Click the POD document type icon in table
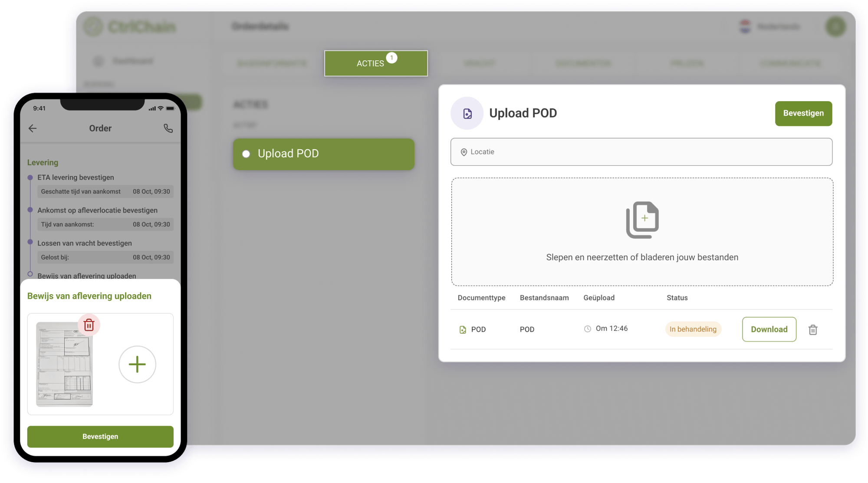The height and width of the screenshot is (483, 868). point(463,329)
